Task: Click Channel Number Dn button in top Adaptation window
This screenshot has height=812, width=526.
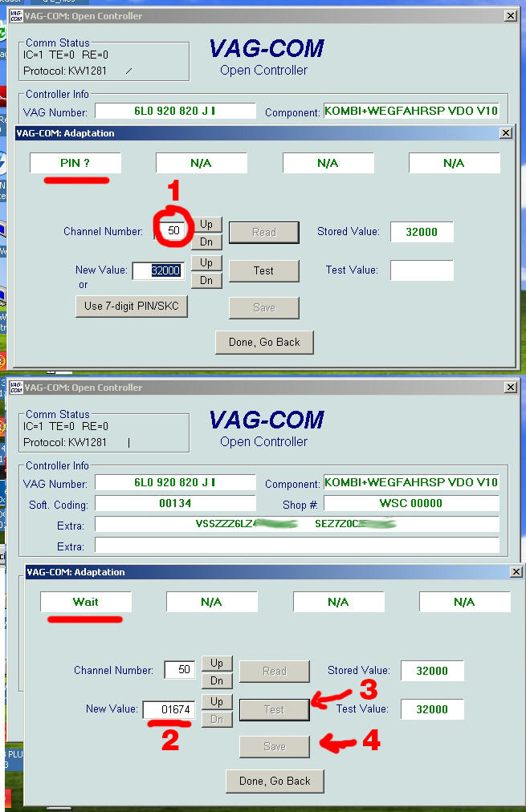Action: [206, 242]
